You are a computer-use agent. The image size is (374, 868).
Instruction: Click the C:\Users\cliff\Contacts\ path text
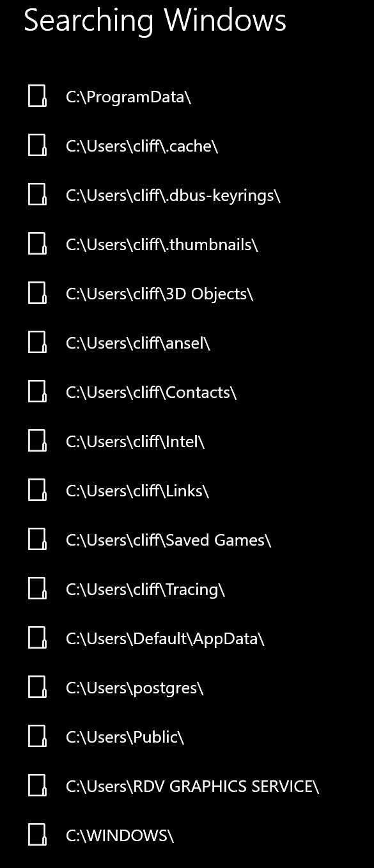pyautogui.click(x=151, y=392)
